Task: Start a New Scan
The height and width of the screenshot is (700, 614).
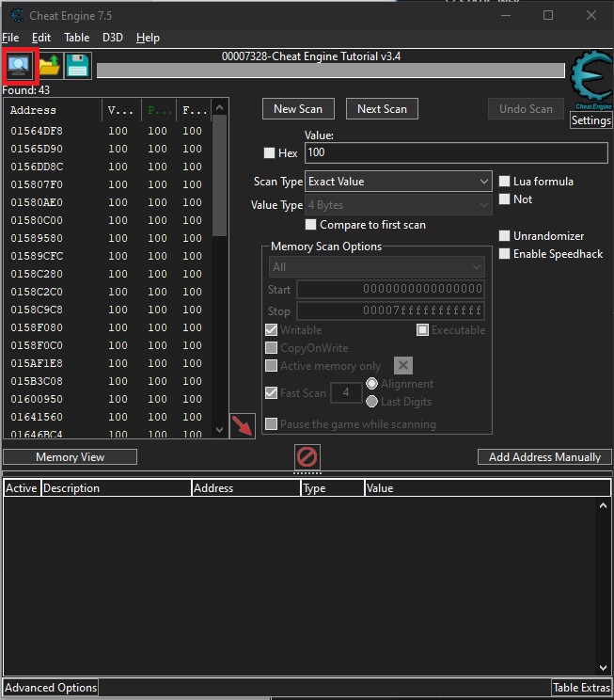Action: (298, 109)
